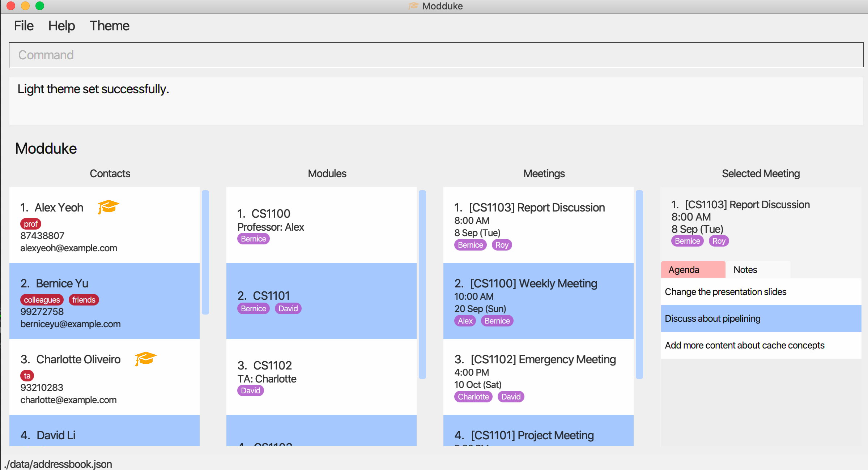Viewport: 868px width, 470px height.
Task: Open the File menu
Action: click(x=24, y=26)
